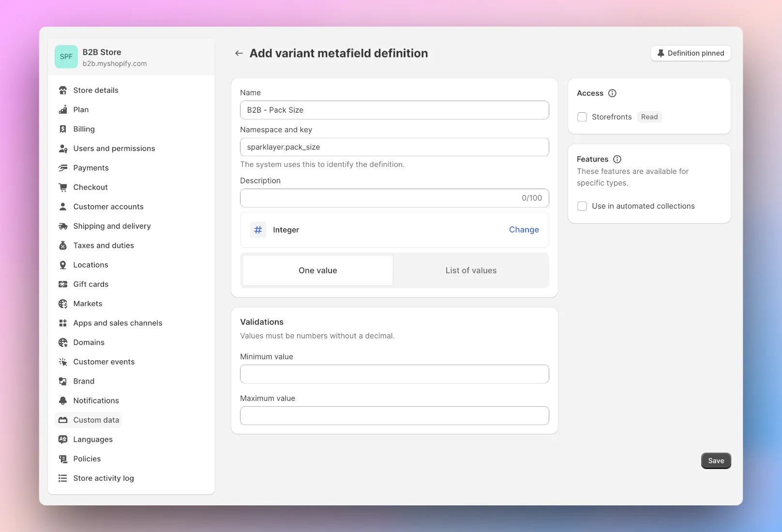
Task: Focus the Description text field
Action: point(394,198)
